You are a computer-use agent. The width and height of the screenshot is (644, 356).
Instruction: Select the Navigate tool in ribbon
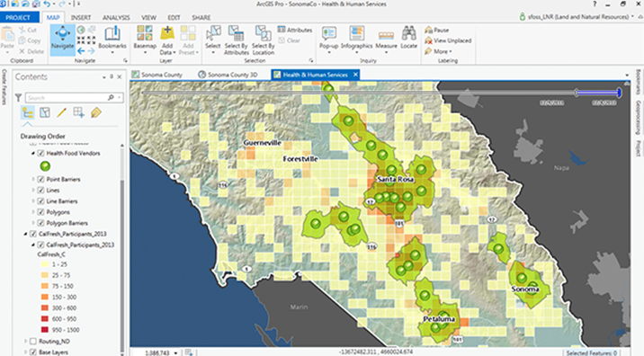pos(62,38)
